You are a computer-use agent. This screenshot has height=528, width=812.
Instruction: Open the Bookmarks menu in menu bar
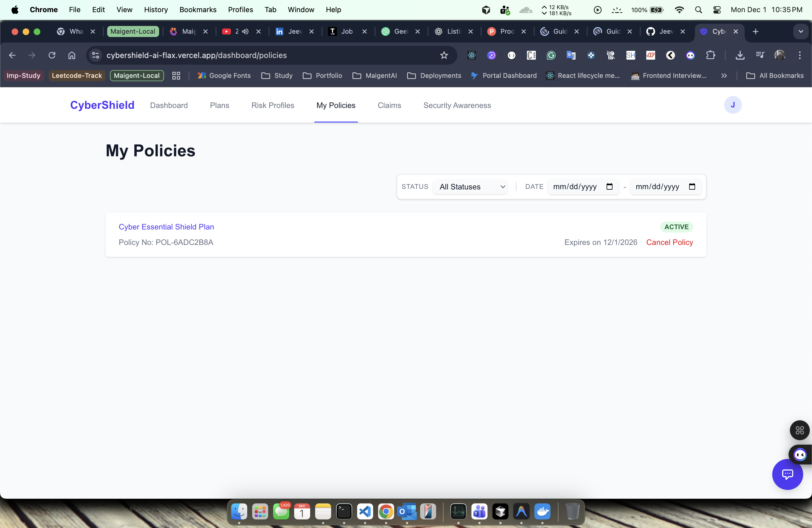[198, 10]
